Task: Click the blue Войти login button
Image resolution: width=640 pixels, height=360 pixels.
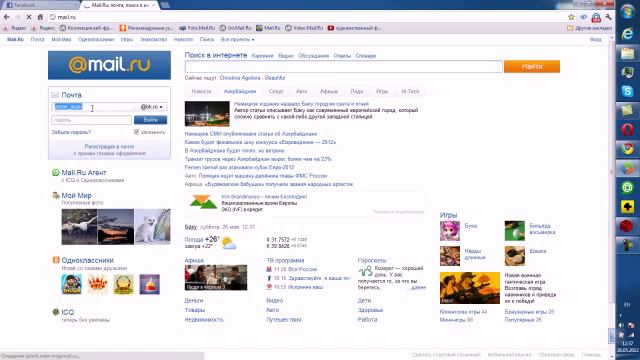Action: click(x=150, y=120)
